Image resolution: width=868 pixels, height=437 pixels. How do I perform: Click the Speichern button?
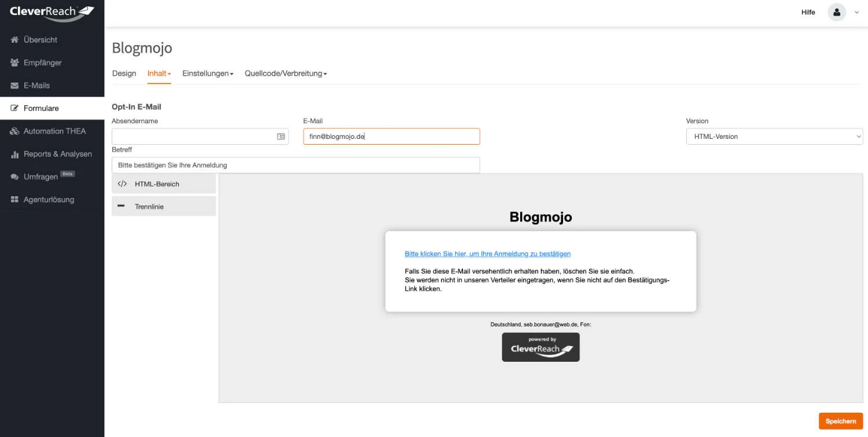(840, 421)
